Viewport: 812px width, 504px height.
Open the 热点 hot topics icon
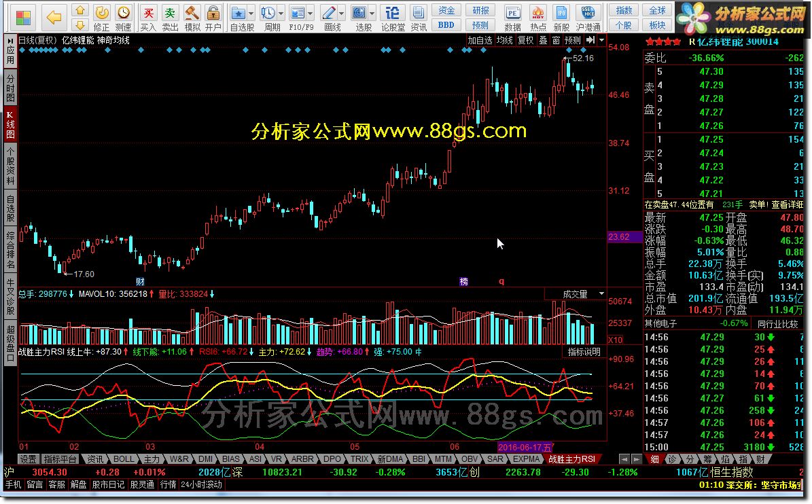[538, 18]
